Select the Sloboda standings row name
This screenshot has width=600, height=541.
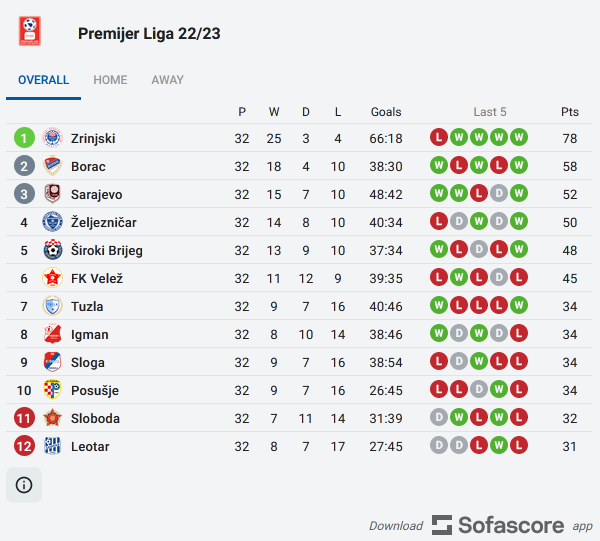coord(95,418)
